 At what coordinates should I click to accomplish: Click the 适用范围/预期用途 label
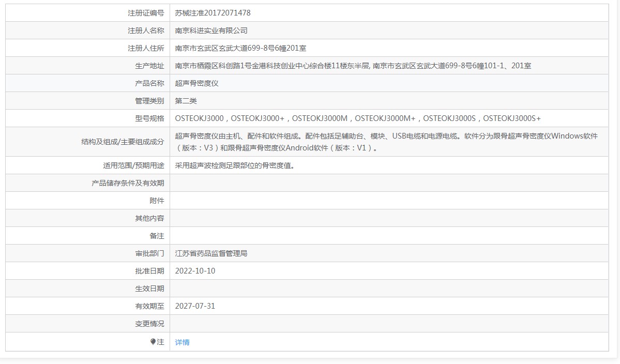[133, 165]
